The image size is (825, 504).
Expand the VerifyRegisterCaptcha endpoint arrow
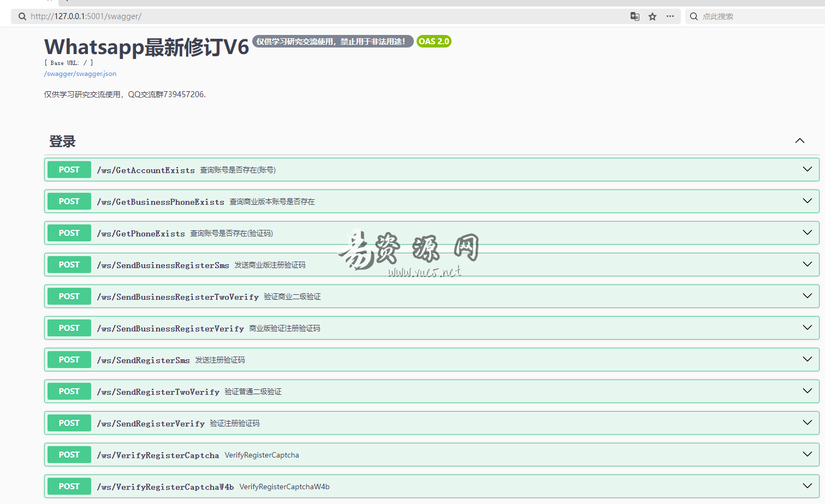[x=808, y=454]
